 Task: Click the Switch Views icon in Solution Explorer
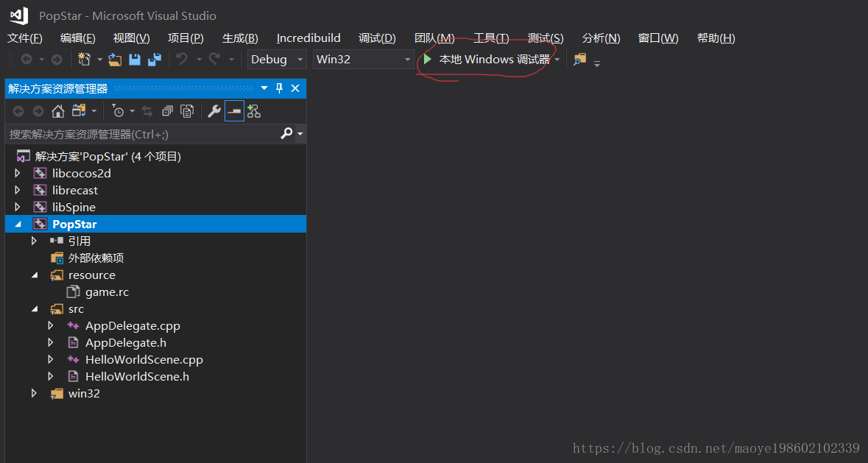pyautogui.click(x=79, y=111)
